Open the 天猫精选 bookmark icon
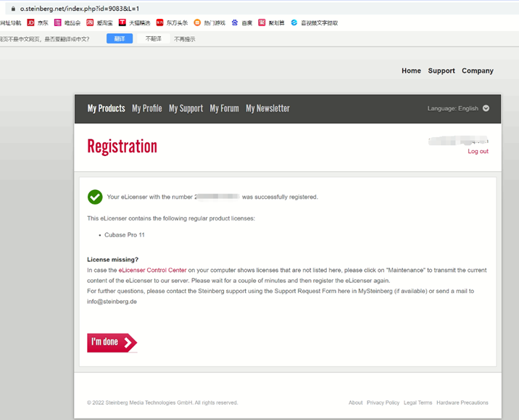 pyautogui.click(x=123, y=23)
